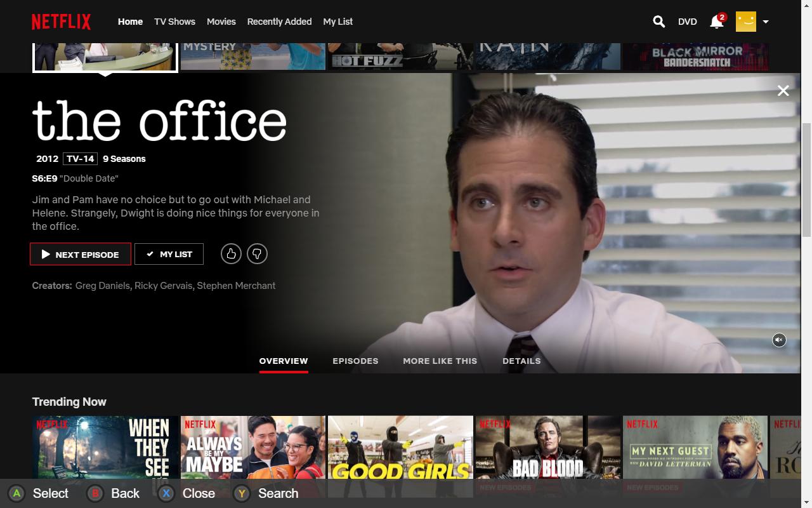Open My Next Guest thumbnail
Viewport: 812px width, 508px height.
click(695, 457)
